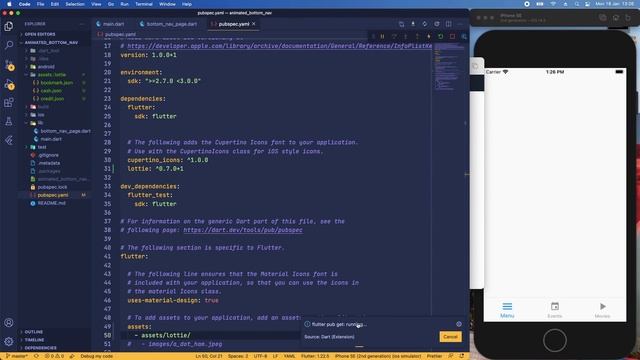
Task: Open the Apple menu
Action: pyautogui.click(x=9, y=4)
